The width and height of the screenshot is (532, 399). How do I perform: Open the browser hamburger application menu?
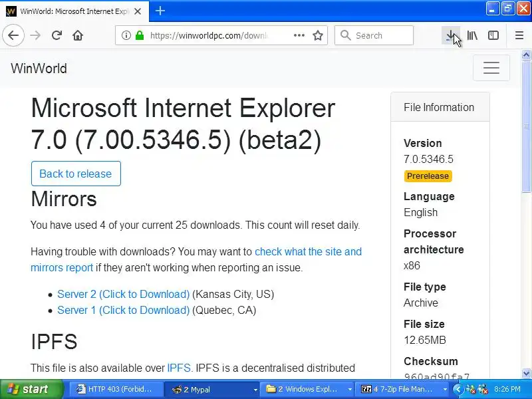click(519, 35)
